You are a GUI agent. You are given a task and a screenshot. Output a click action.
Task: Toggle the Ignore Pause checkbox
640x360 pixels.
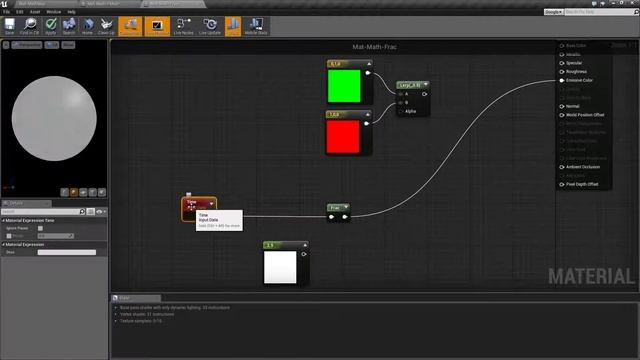(40, 228)
